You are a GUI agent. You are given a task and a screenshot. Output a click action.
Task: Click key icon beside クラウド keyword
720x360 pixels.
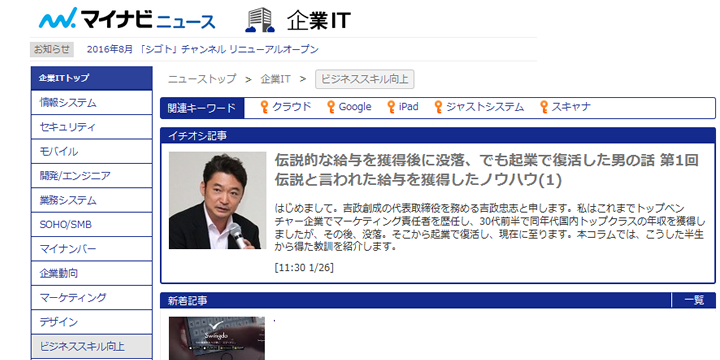[264, 107]
